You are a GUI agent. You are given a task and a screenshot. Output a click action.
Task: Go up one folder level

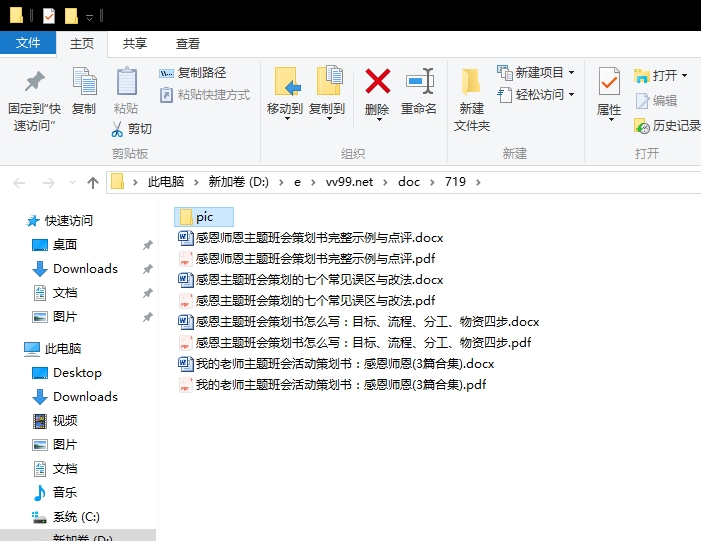(x=93, y=182)
